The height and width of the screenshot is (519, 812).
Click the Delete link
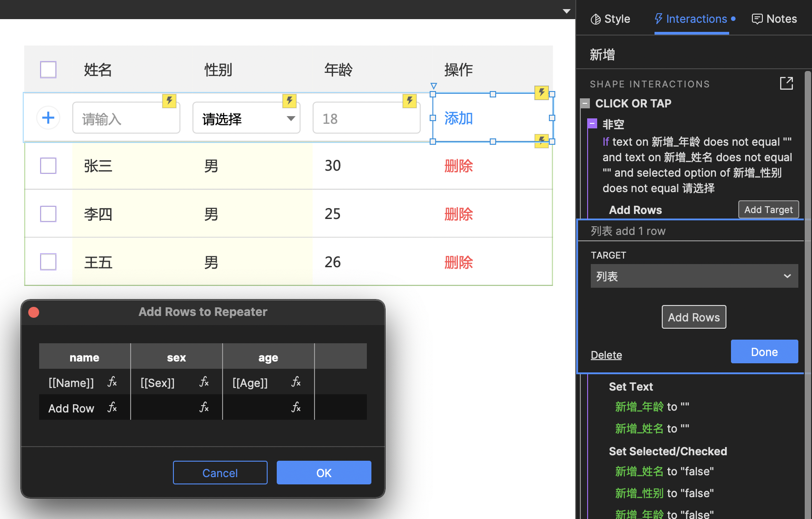606,355
